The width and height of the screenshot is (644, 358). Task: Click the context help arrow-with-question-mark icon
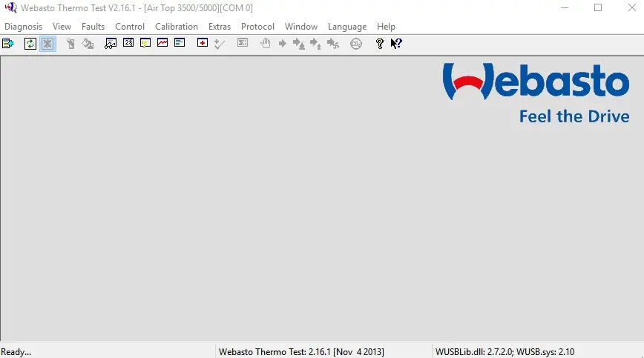point(396,44)
